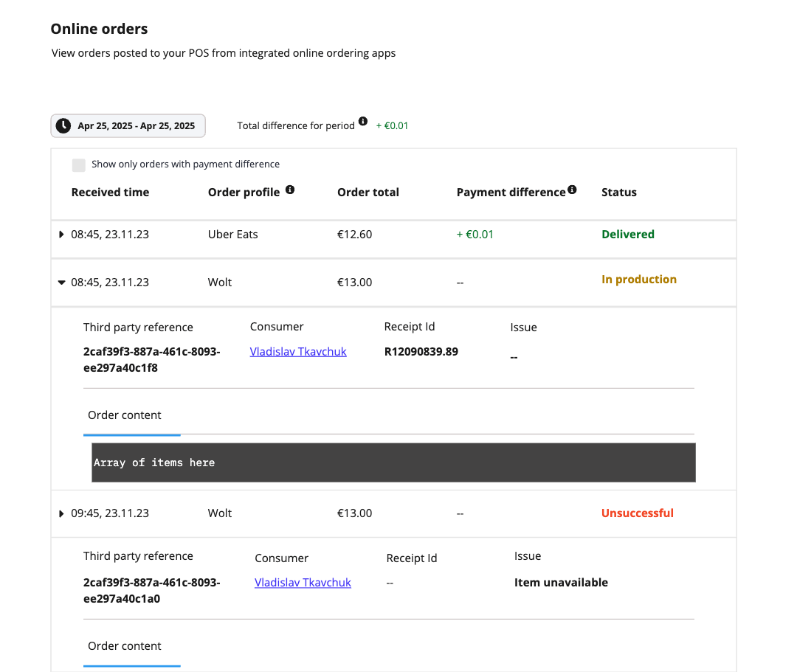This screenshot has width=797, height=672.
Task: Select Order content tab above items array
Action: click(125, 415)
